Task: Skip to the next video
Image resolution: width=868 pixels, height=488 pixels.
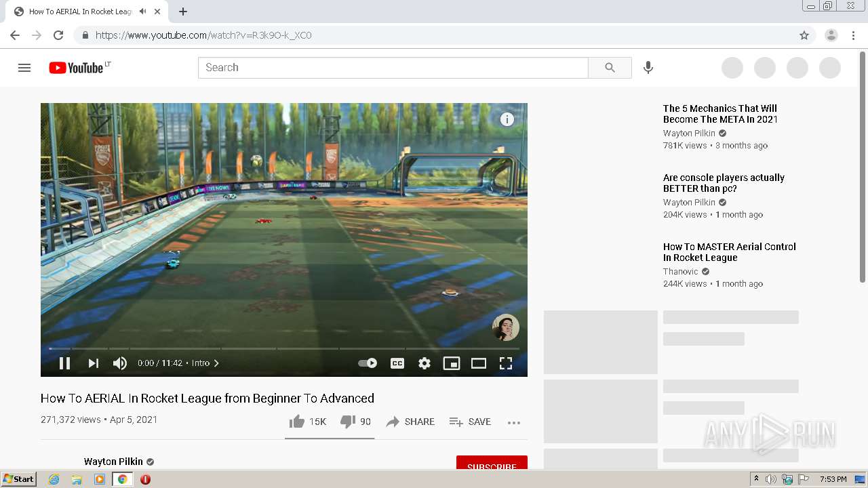Action: point(94,363)
